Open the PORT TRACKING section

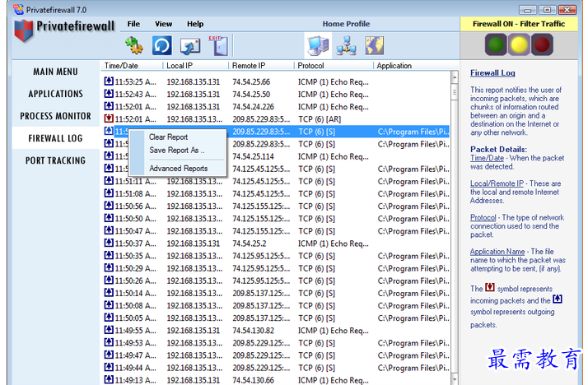point(55,160)
